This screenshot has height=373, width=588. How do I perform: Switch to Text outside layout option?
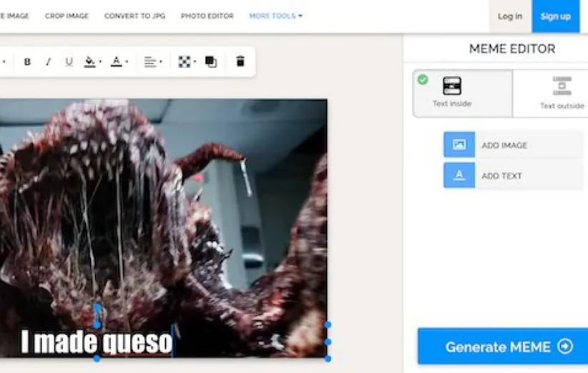click(562, 93)
